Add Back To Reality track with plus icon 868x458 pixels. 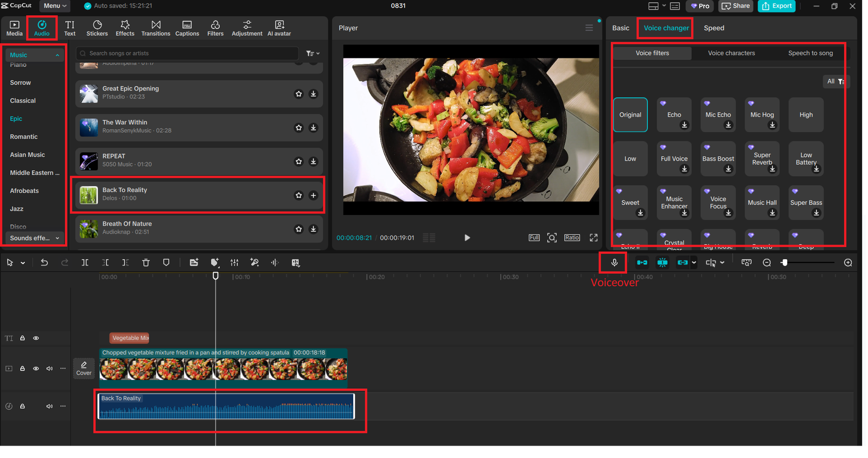click(313, 195)
